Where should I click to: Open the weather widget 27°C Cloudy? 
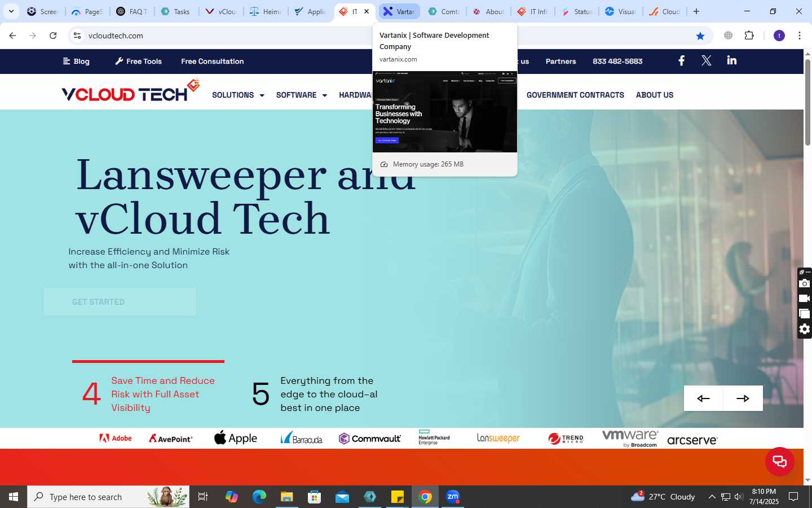click(x=663, y=497)
